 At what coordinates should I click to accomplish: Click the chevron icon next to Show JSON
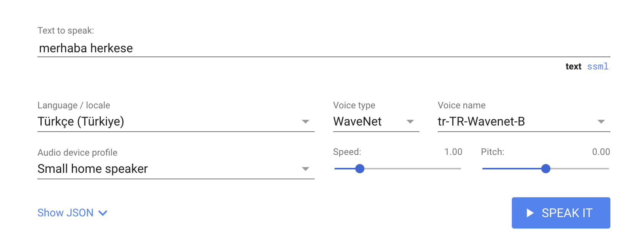[103, 213]
